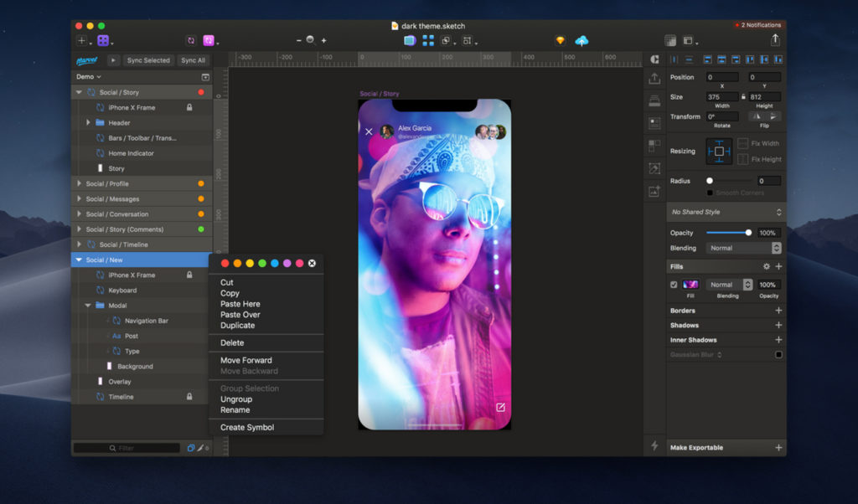Click the Marvel logo
The width and height of the screenshot is (858, 504).
click(86, 60)
